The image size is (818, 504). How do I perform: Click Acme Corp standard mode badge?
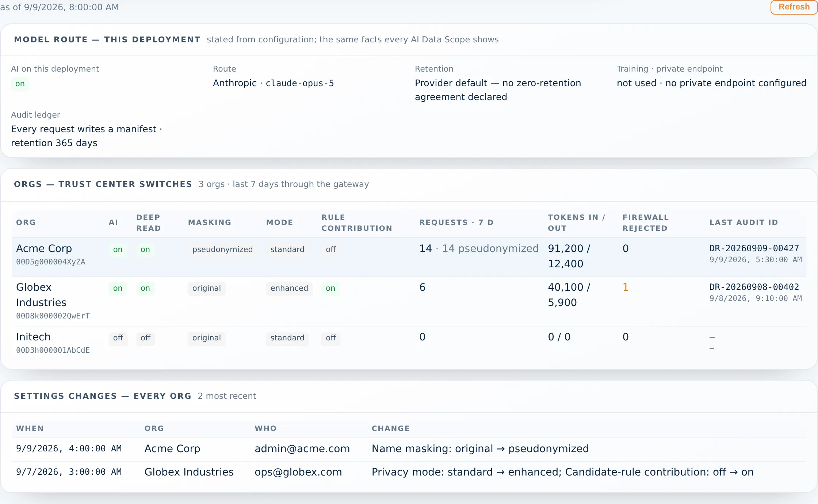[x=287, y=249]
